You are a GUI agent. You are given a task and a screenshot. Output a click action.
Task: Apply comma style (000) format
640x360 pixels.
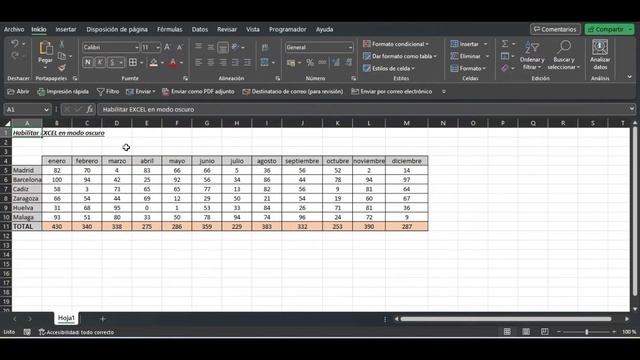(322, 63)
